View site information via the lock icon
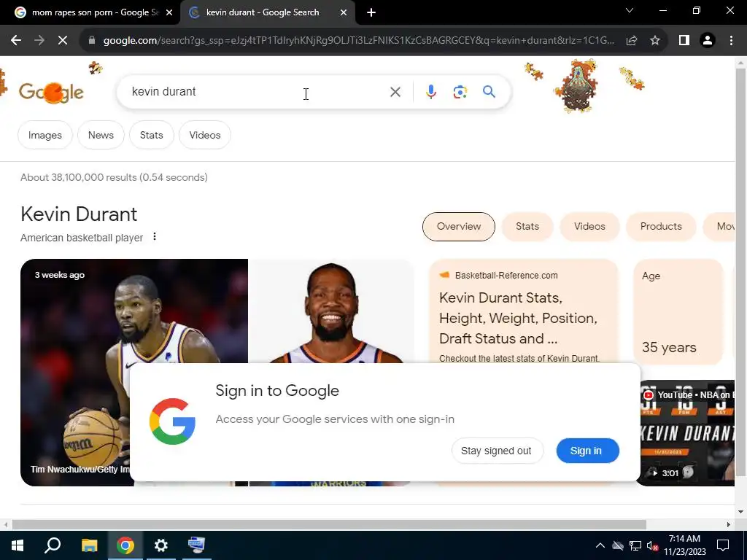This screenshot has width=747, height=560. 92,41
